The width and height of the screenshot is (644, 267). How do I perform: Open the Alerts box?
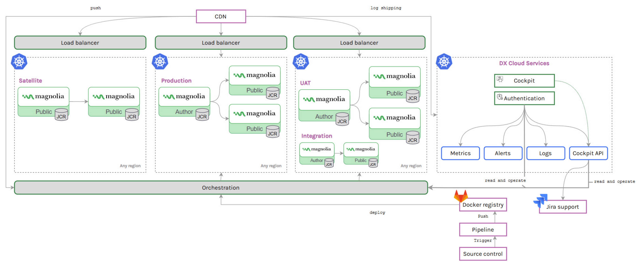pos(503,153)
